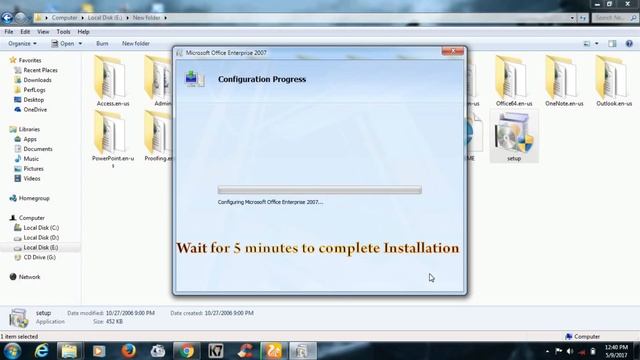Click the Explorer Forward arrow button
640x360 pixels.
(20, 18)
